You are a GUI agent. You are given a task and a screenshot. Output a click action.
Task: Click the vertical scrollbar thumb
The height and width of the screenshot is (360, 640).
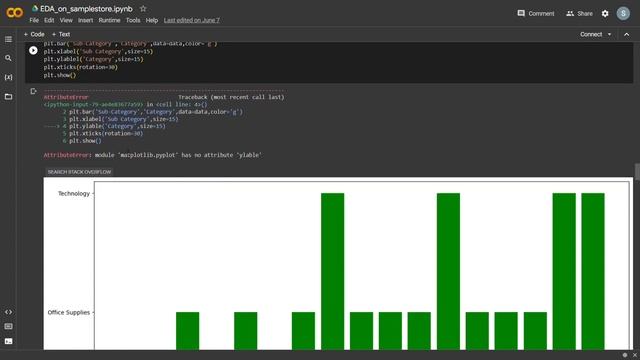point(637,171)
